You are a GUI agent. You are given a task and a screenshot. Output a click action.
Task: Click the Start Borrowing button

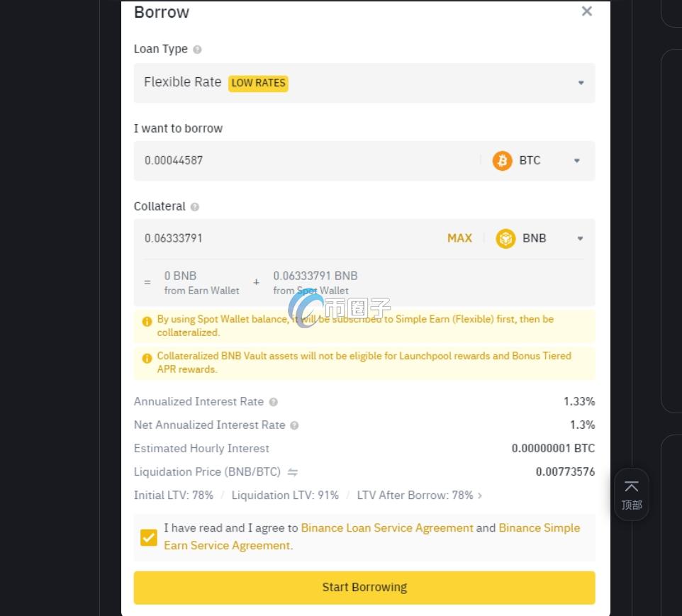pyautogui.click(x=364, y=588)
